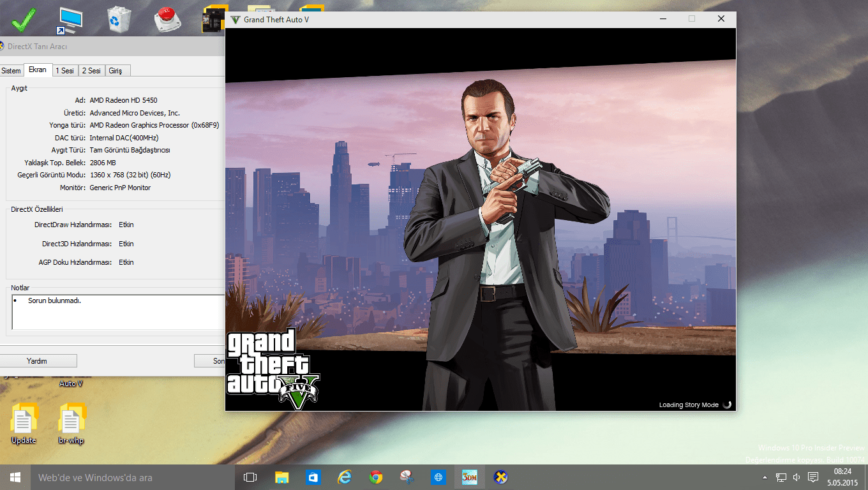Viewport: 868px width, 490px height.
Task: Click the 'Loading Story Mode' text in GTA V
Action: [x=689, y=405]
